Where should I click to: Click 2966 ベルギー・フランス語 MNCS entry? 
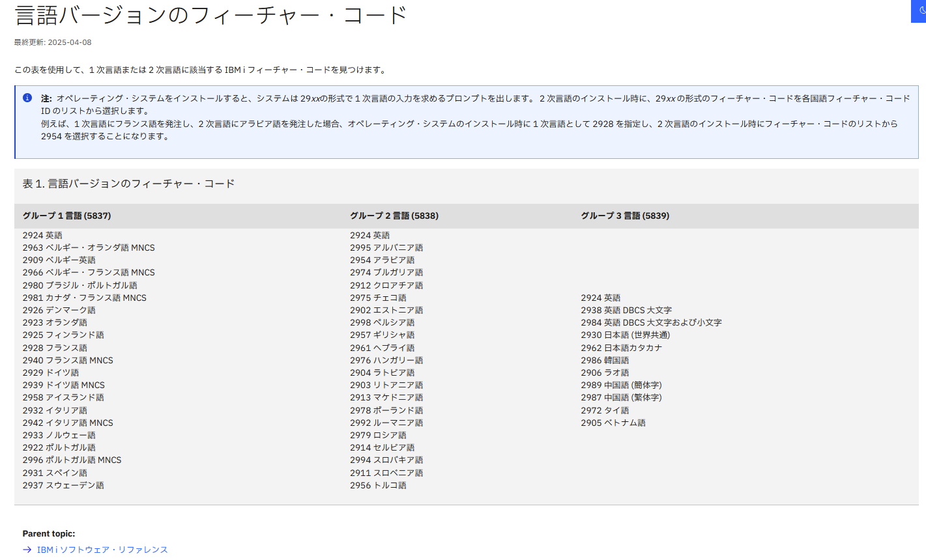point(89,272)
